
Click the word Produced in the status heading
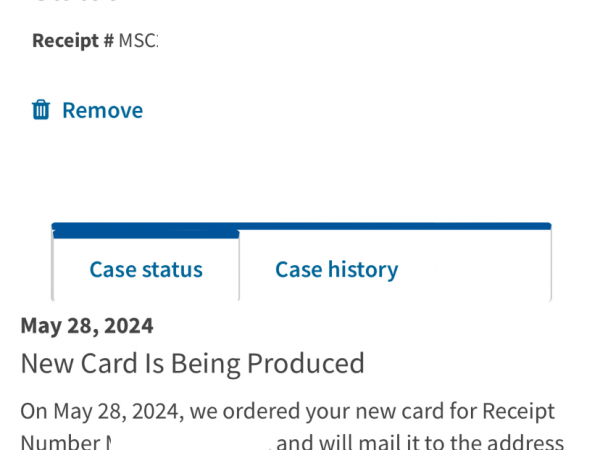click(x=308, y=362)
